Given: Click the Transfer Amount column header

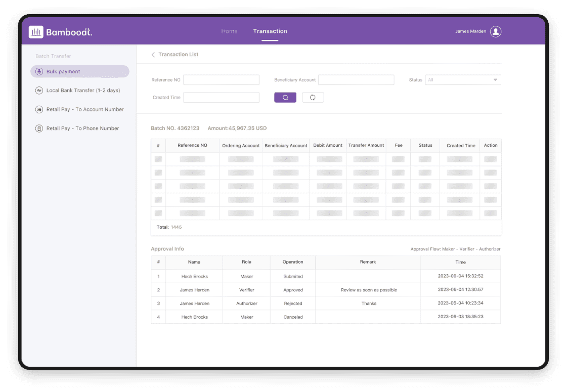Looking at the screenshot, I should pos(366,146).
